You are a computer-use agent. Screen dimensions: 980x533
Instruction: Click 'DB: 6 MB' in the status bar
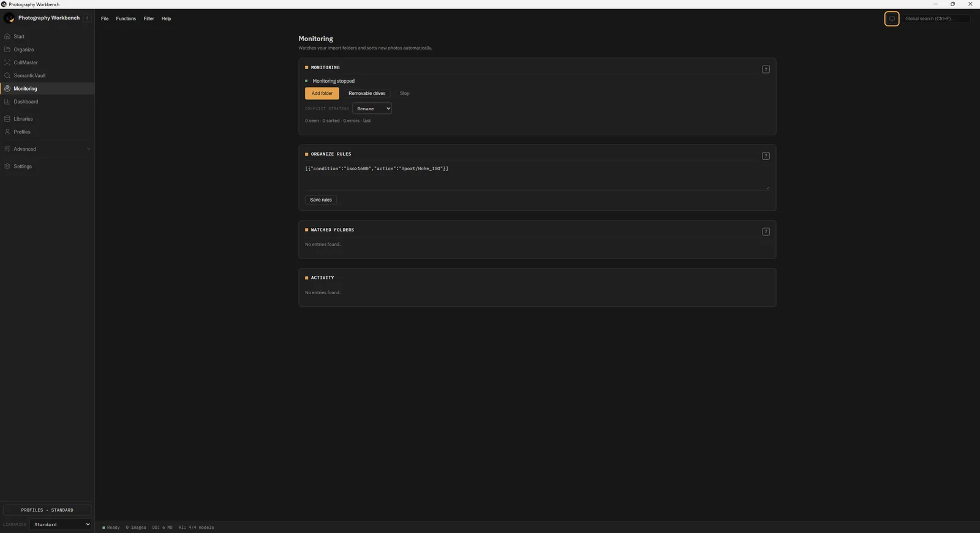pos(162,527)
